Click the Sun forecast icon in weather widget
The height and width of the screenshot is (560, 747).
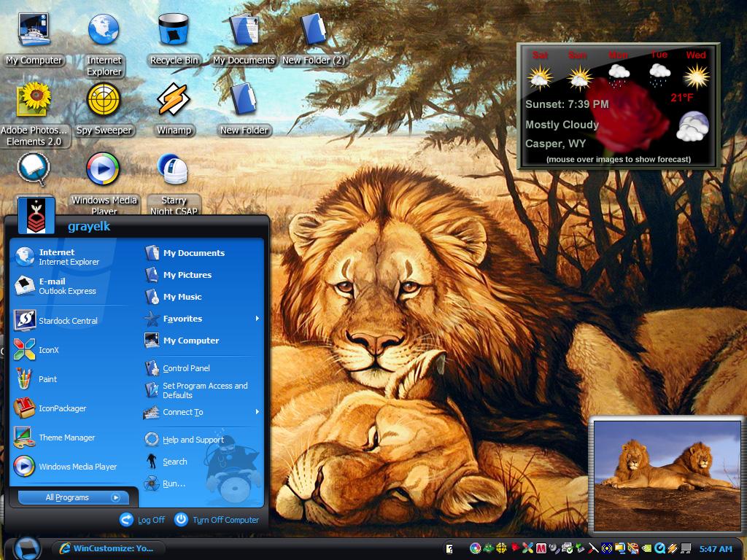pyautogui.click(x=578, y=77)
